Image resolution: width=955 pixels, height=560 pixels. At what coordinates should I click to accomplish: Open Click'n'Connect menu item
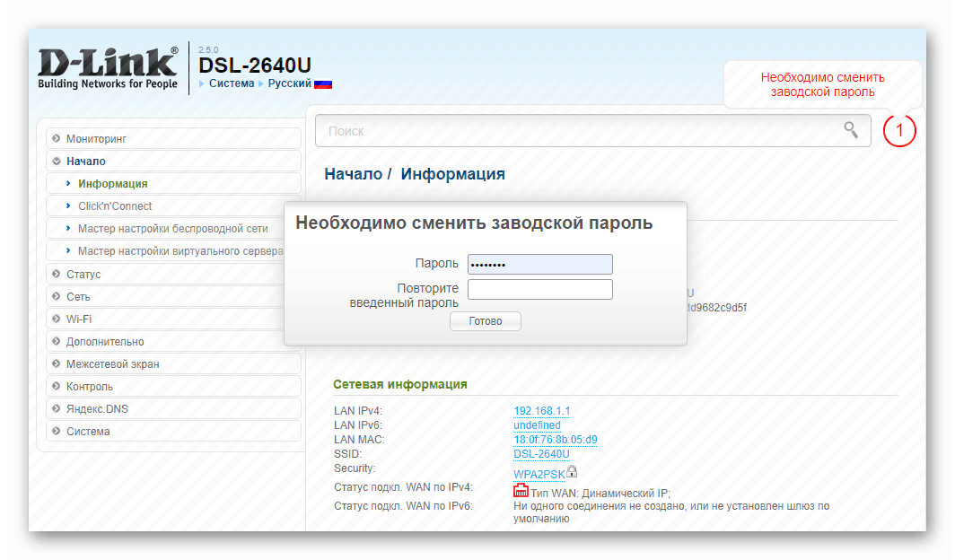pos(173,206)
